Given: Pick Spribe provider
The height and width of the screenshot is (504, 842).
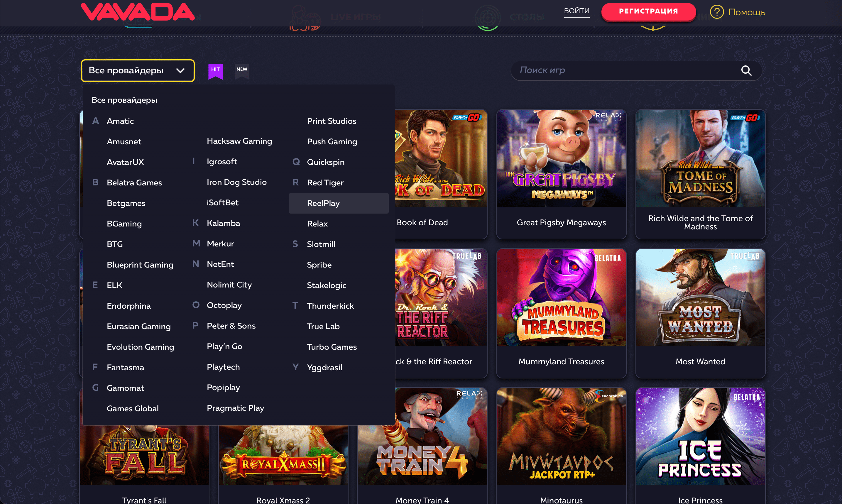Looking at the screenshot, I should pyautogui.click(x=319, y=265).
